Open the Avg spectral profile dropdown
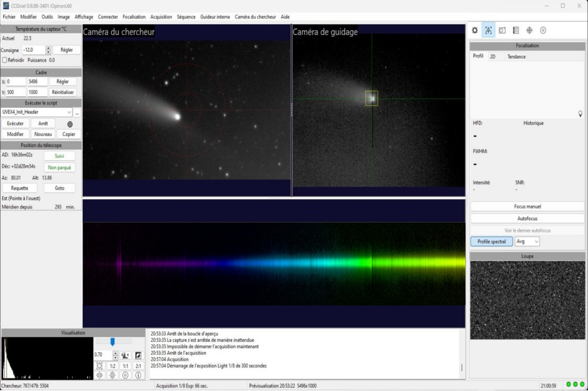Screen dimensions: 588x391 tap(527, 242)
